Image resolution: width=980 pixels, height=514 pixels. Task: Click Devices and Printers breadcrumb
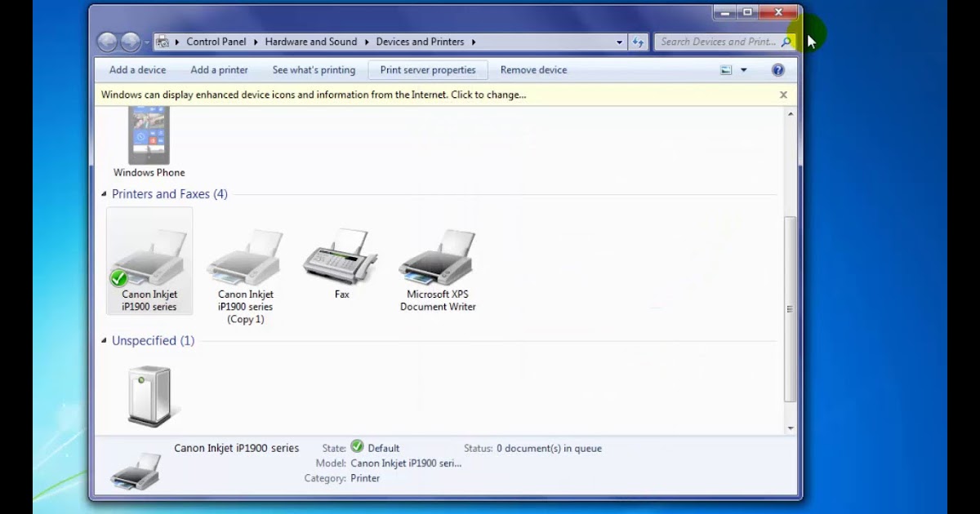[420, 42]
